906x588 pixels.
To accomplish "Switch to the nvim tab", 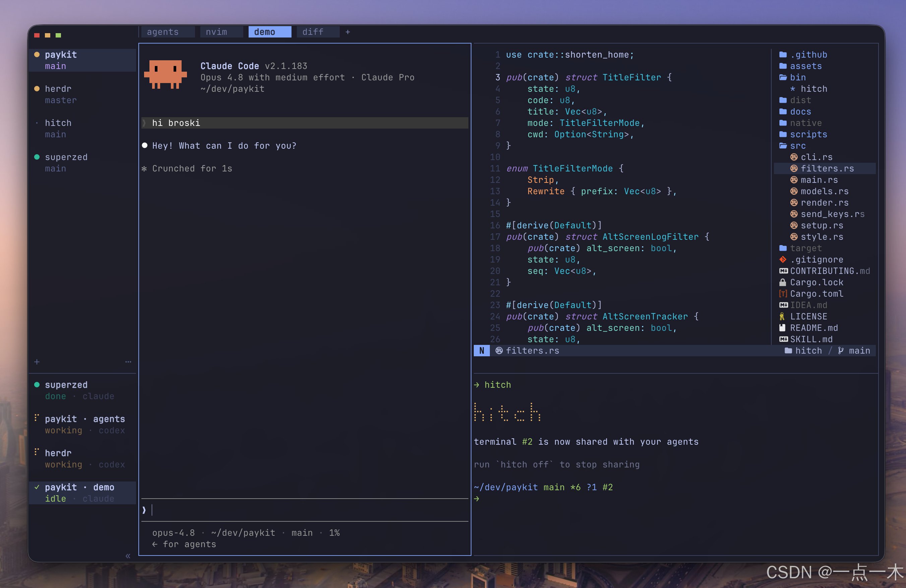I will [x=221, y=32].
